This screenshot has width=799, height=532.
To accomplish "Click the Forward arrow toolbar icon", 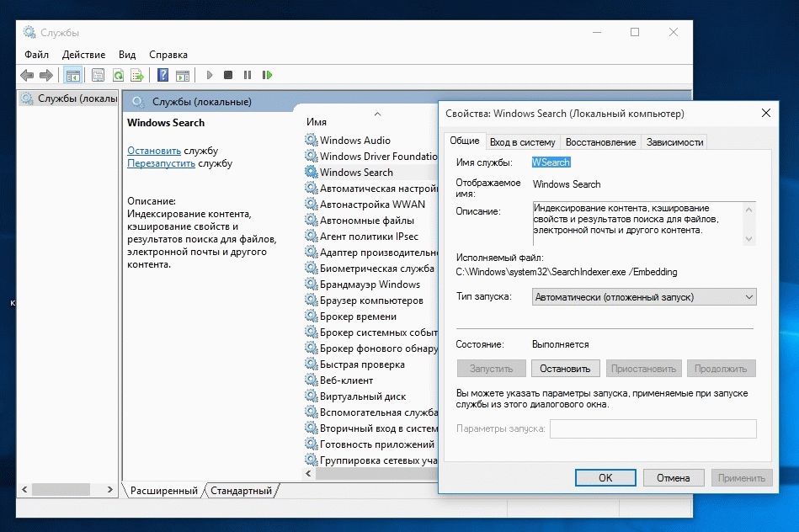I will pos(46,76).
